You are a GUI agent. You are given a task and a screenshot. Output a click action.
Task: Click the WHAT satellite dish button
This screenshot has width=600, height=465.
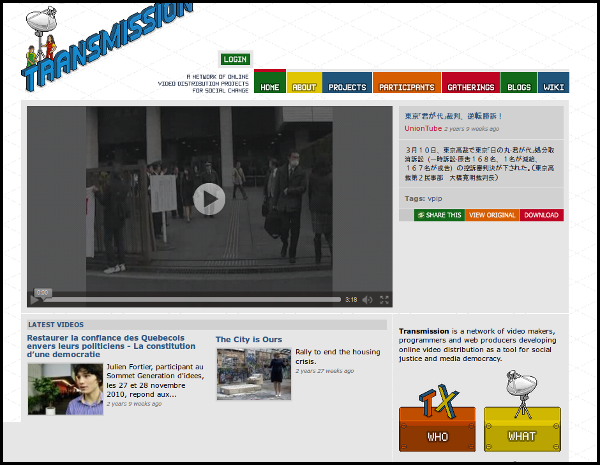(522, 420)
